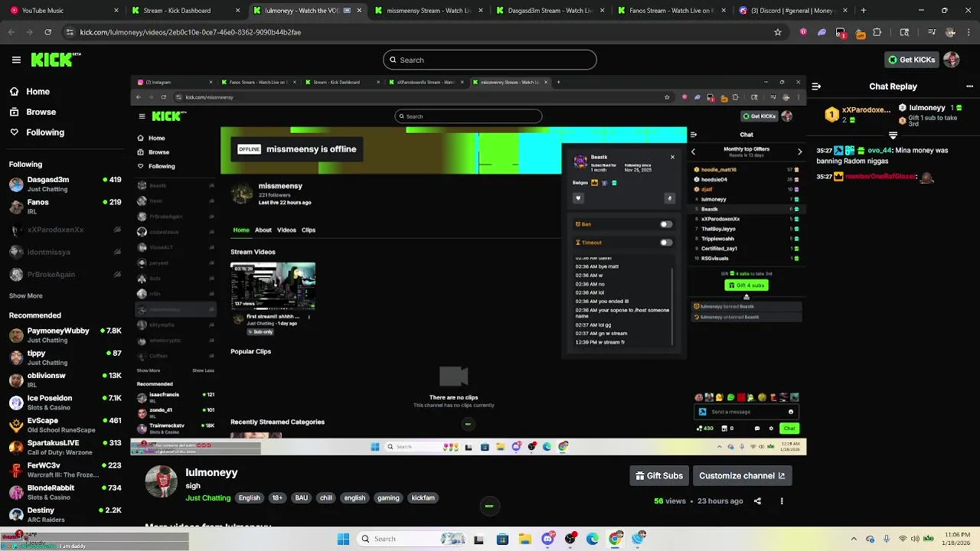Expand the gift leaderboard arrow in chat
Viewport: 980px width, 551px height.
coord(893,135)
